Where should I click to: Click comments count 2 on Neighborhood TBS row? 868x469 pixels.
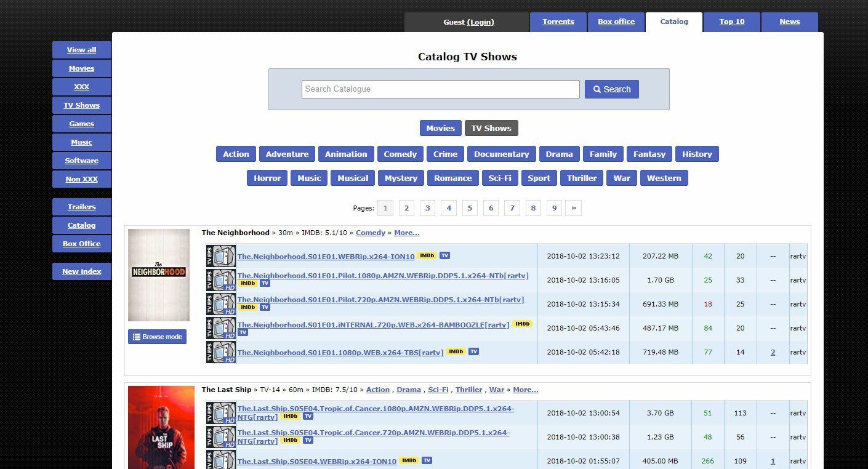pos(773,352)
